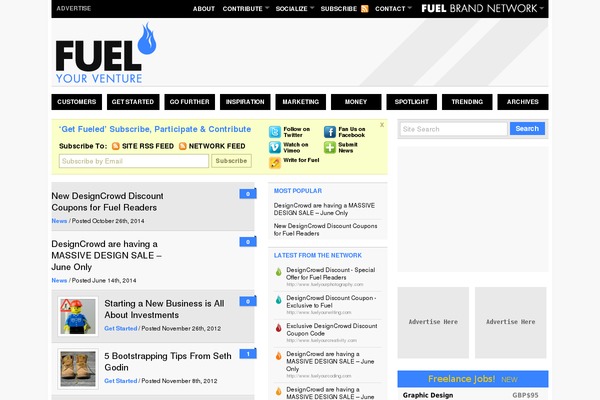Open NETWORK FEED link
600x400 pixels.
coord(217,146)
